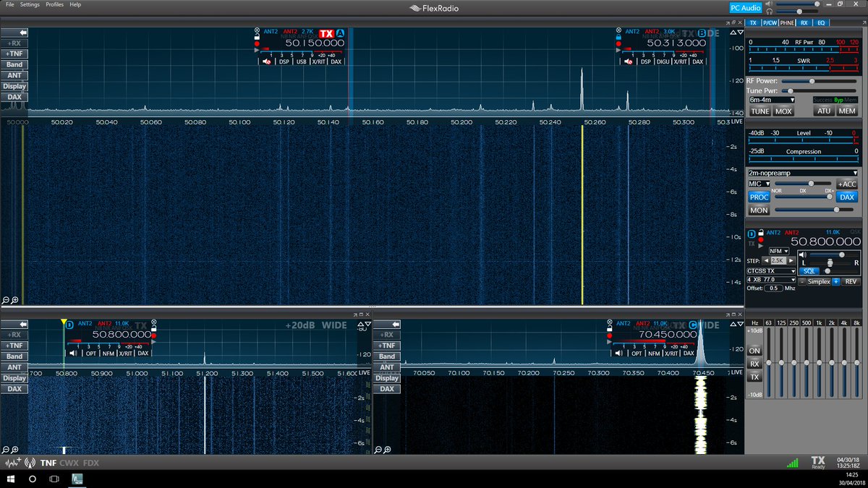
Task: Toggle MOX transmit button
Action: point(783,111)
